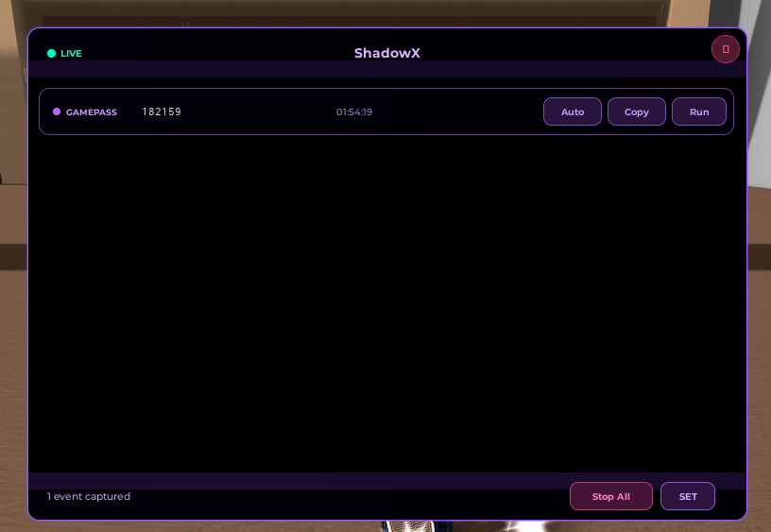Select the GAMEPASS label text

(92, 112)
